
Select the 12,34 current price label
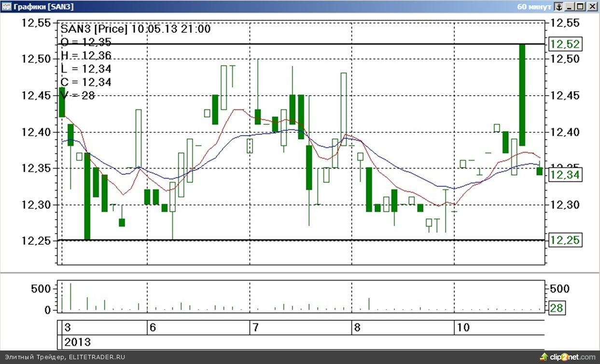tap(566, 175)
